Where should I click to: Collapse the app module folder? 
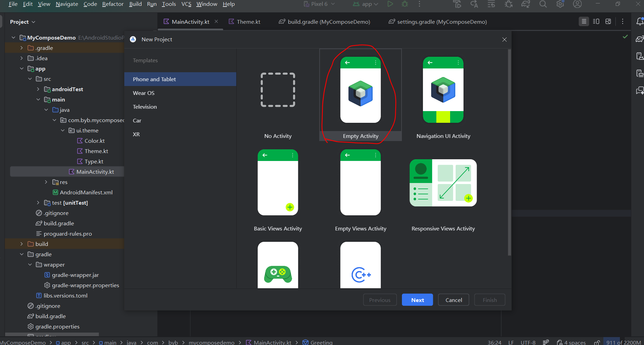coord(22,68)
